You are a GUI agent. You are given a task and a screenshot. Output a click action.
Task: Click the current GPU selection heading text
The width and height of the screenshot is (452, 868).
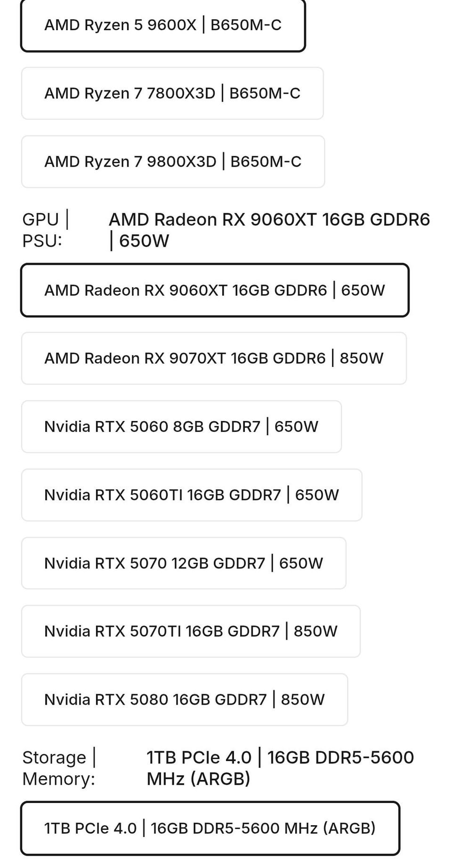pyautogui.click(x=269, y=230)
